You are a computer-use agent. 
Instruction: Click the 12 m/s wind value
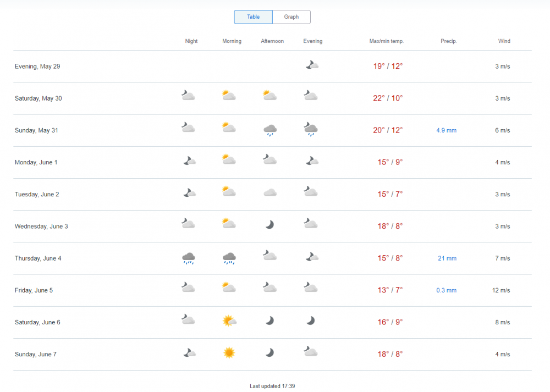click(x=501, y=290)
